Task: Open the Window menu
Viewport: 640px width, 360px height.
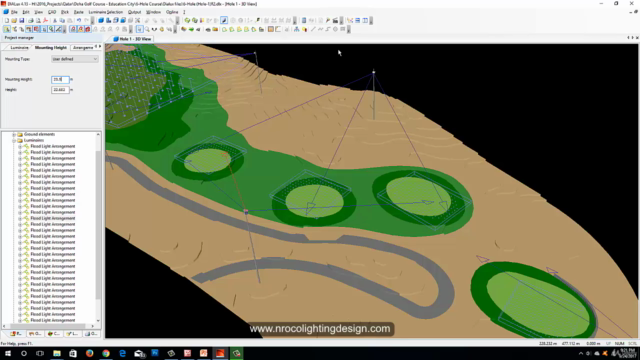Action: click(153, 12)
